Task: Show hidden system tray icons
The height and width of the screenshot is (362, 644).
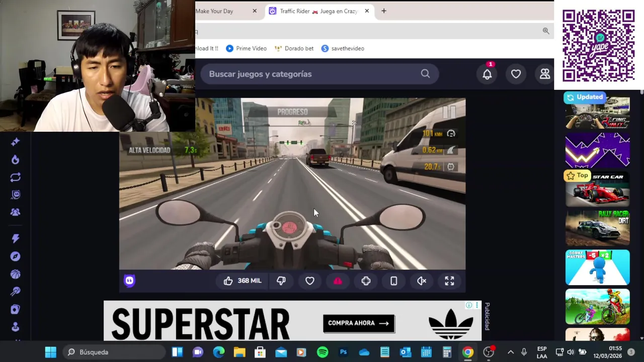Action: pos(511,352)
